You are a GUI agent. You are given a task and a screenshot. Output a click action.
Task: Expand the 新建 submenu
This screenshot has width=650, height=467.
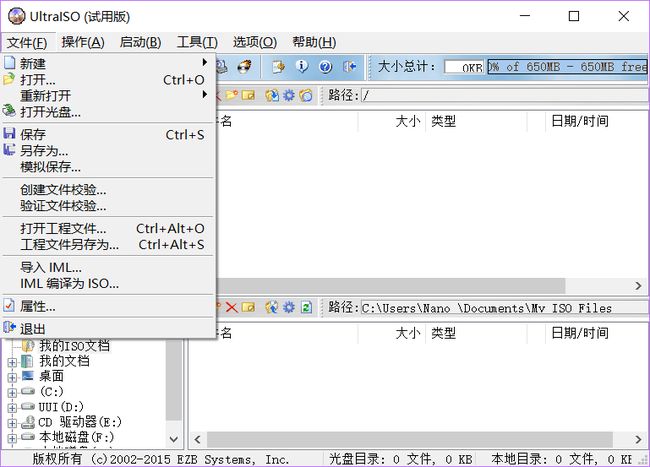108,63
